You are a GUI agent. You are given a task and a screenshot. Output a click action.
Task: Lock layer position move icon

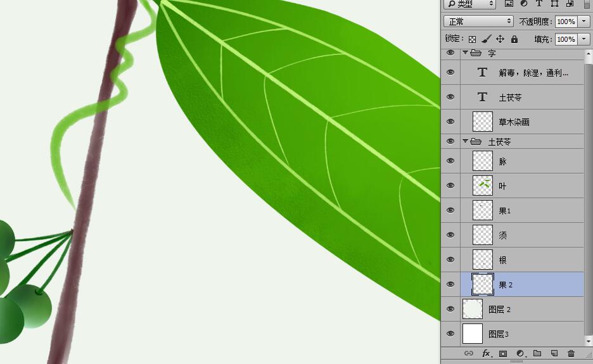pyautogui.click(x=500, y=39)
